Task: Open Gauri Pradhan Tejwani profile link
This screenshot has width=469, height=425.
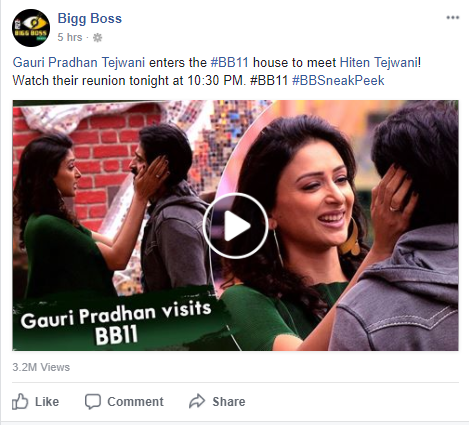Action: 79,63
